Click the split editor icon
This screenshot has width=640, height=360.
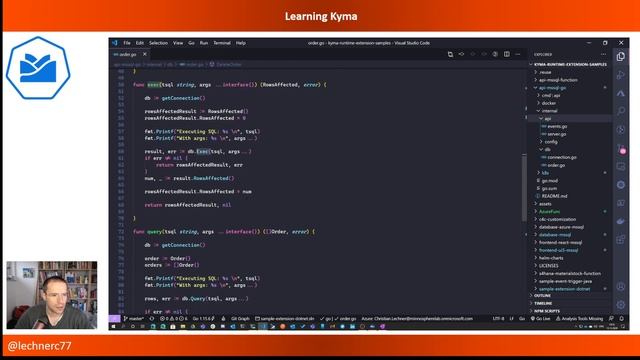(x=507, y=54)
